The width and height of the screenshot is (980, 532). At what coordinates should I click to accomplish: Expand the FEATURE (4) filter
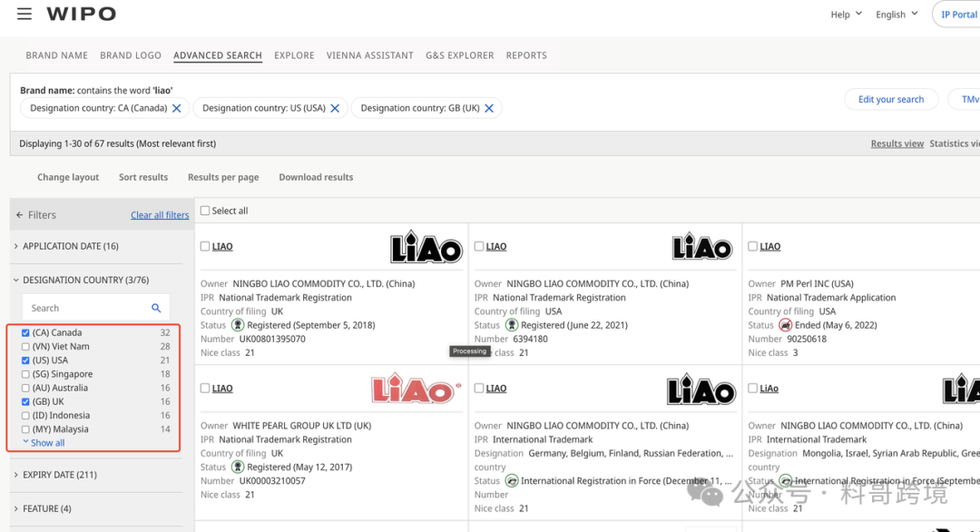[x=43, y=508]
